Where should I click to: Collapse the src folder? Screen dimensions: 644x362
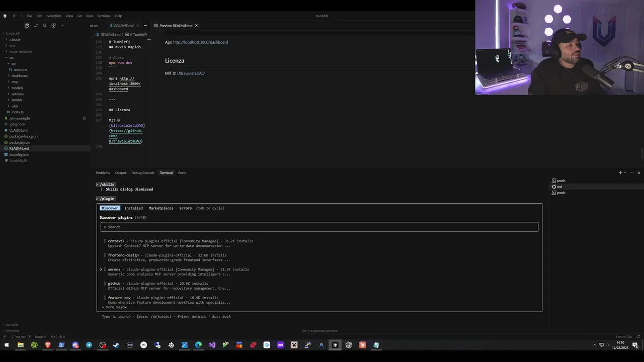(12, 58)
